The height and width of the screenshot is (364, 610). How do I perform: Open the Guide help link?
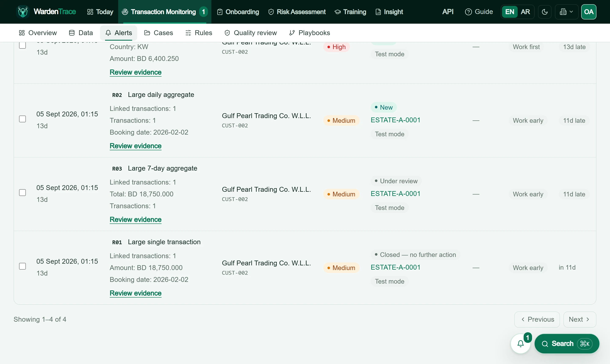tap(479, 11)
